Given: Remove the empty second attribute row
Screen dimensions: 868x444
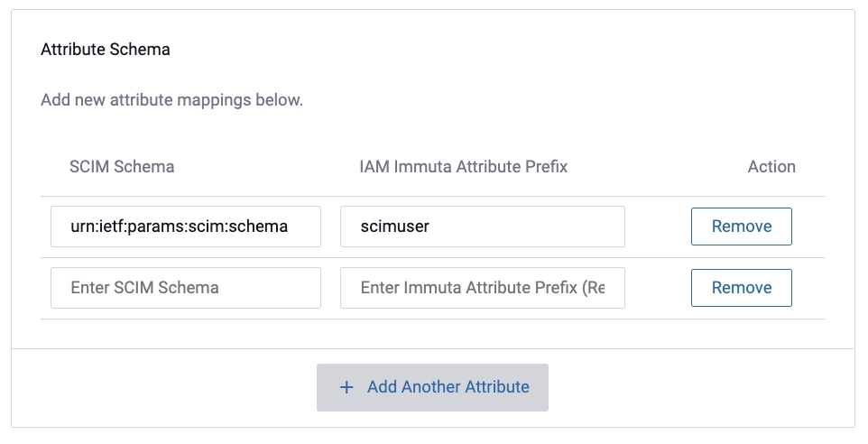Looking at the screenshot, I should click(741, 288).
